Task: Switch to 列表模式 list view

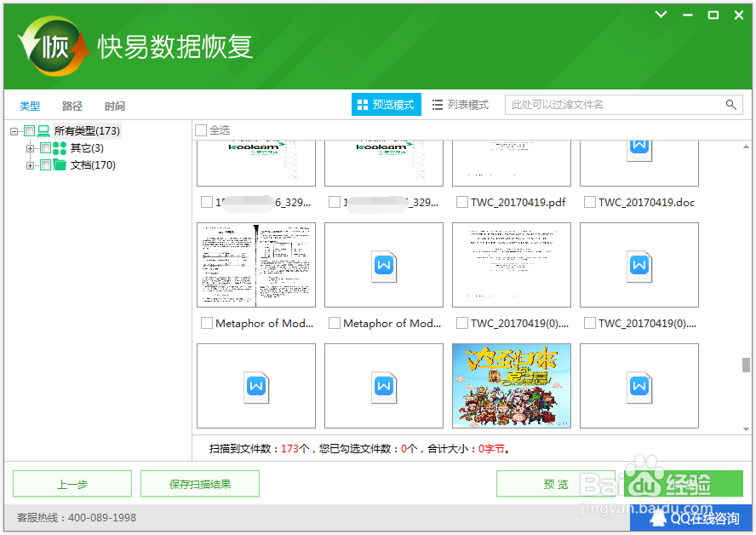Action: [460, 105]
